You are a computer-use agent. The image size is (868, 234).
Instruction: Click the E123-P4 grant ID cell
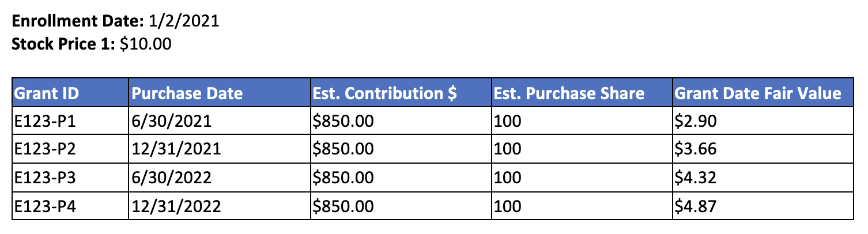[70, 206]
